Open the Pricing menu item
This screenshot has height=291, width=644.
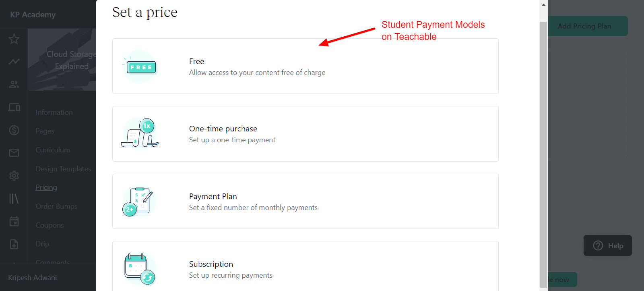[46, 187]
